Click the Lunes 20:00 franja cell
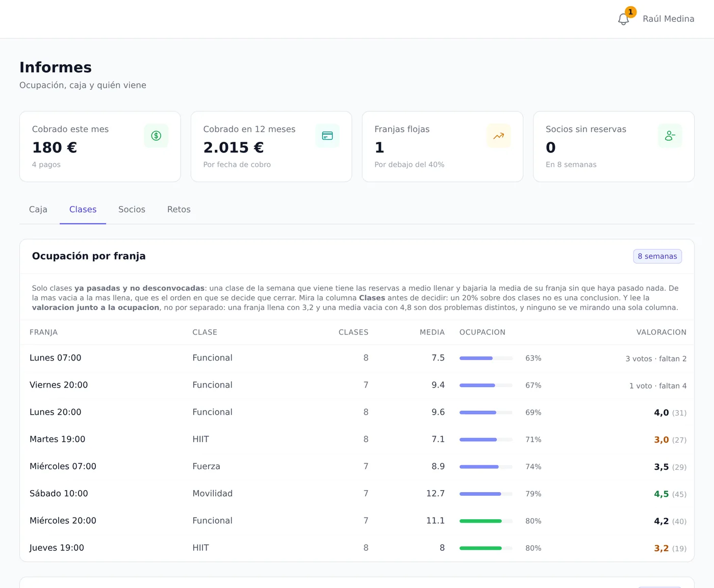Image resolution: width=714 pixels, height=588 pixels. tap(56, 412)
